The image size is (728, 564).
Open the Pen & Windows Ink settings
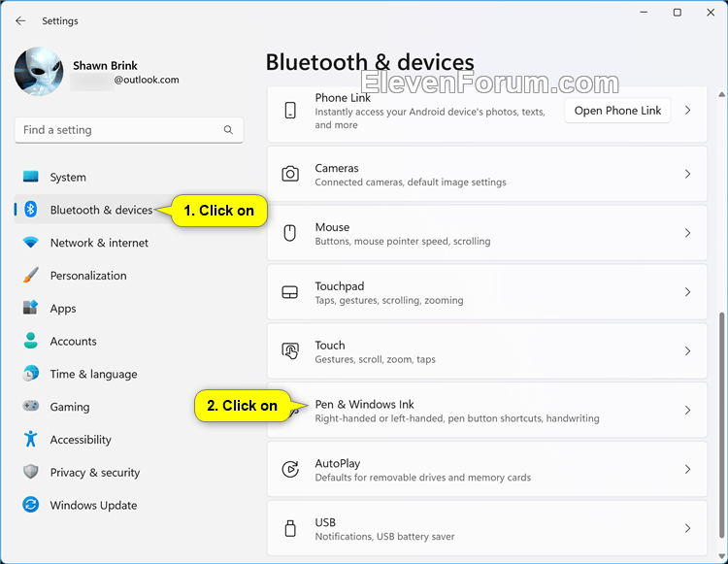[487, 410]
